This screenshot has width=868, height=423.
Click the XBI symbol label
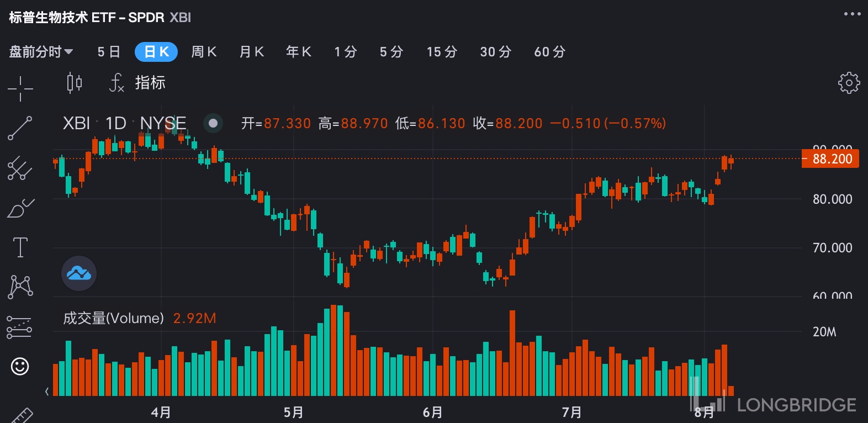76,123
